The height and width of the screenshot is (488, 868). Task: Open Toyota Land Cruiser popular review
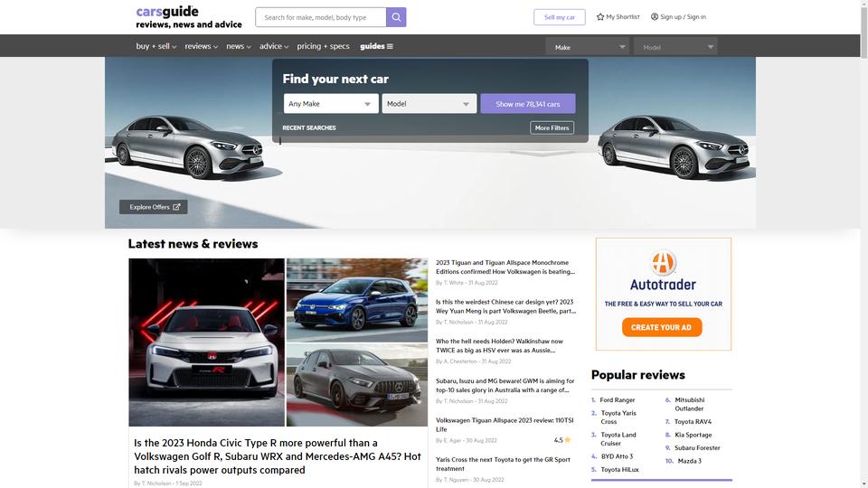point(618,439)
